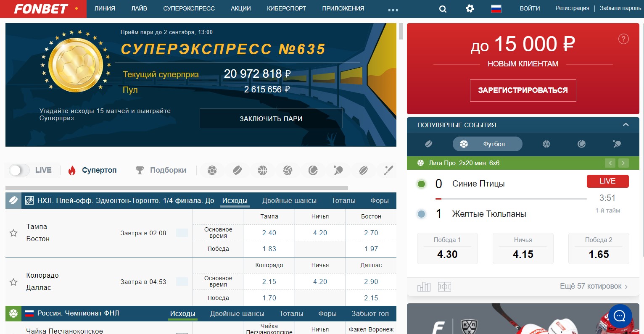Click ЗАКЛЮЧИТЬ ПАРИ button

click(x=271, y=118)
